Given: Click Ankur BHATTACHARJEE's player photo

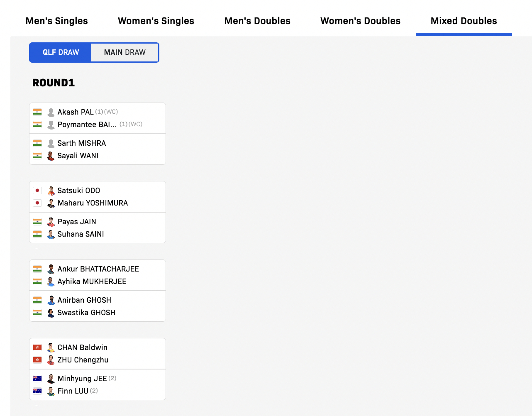Looking at the screenshot, I should coord(51,269).
